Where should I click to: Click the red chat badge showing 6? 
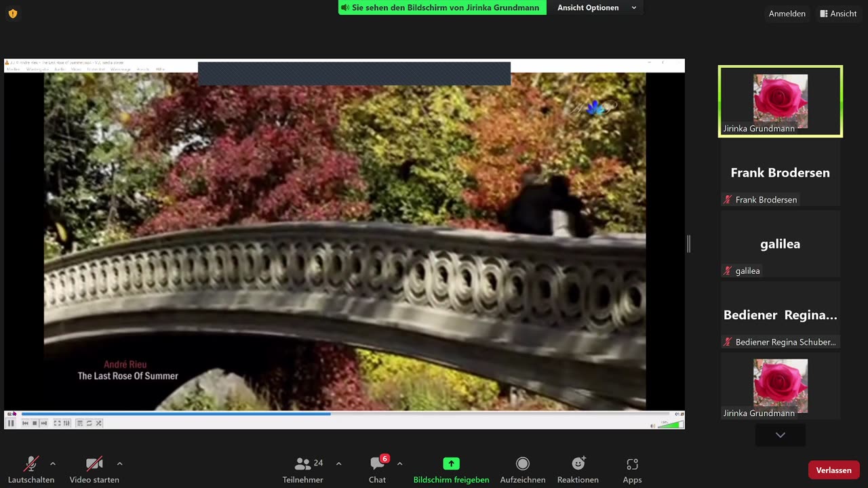(x=384, y=458)
